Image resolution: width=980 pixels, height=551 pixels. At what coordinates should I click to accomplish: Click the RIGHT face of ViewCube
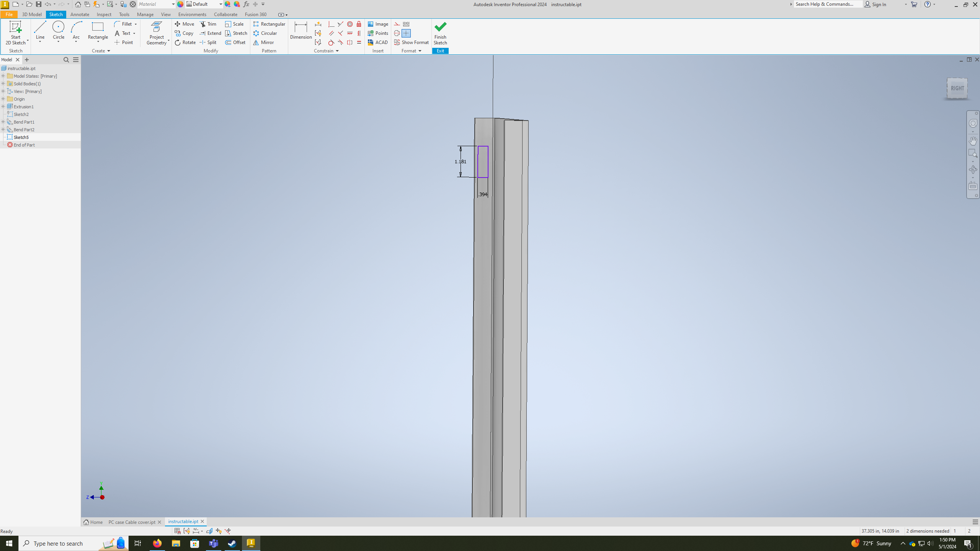[x=957, y=88]
